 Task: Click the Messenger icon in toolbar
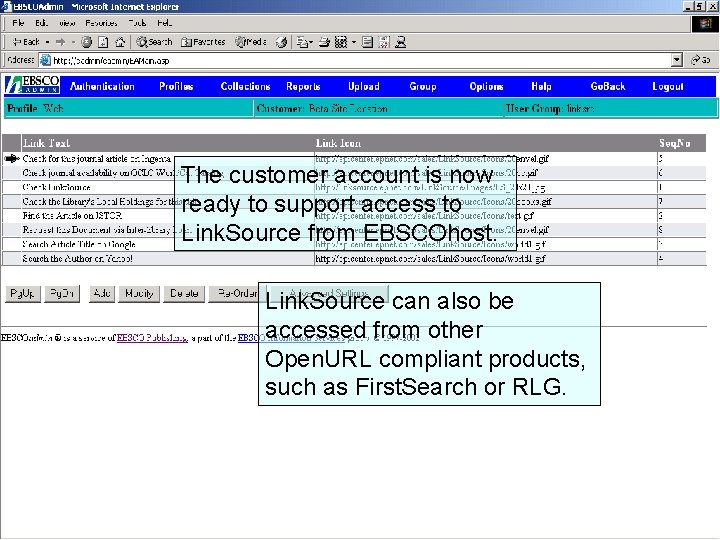[x=400, y=42]
